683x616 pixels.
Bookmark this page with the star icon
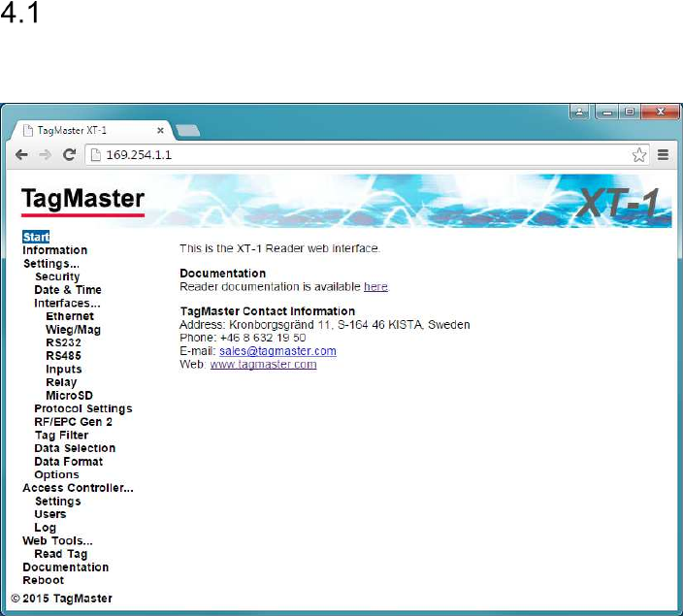pyautogui.click(x=638, y=154)
